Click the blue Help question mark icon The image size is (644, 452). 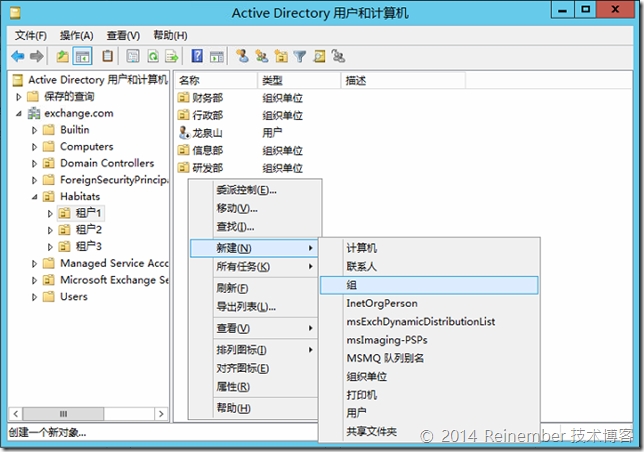click(x=197, y=56)
